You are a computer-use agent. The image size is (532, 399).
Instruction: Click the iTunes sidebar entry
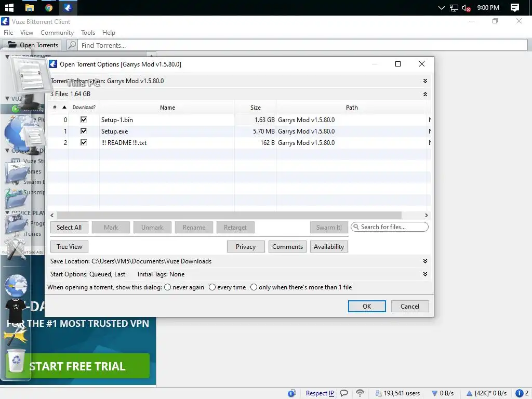click(x=32, y=234)
